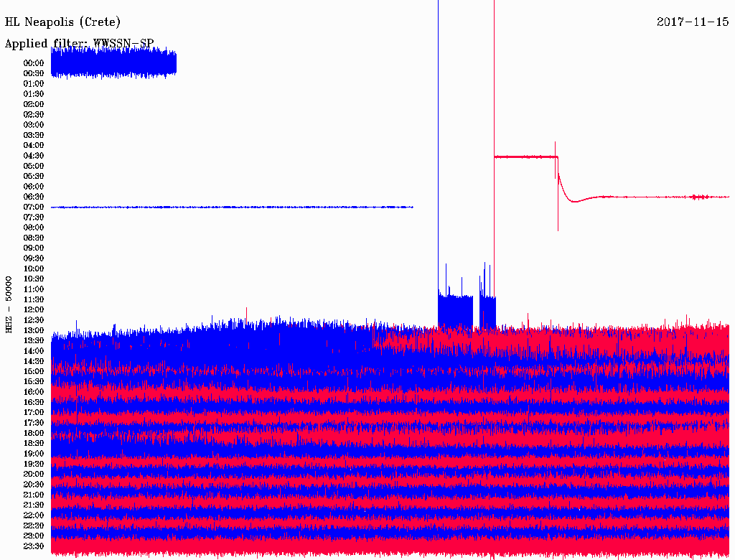Click the Applied filter WWSSN-SP label
Screen dimensions: 735x560
[x=79, y=44]
